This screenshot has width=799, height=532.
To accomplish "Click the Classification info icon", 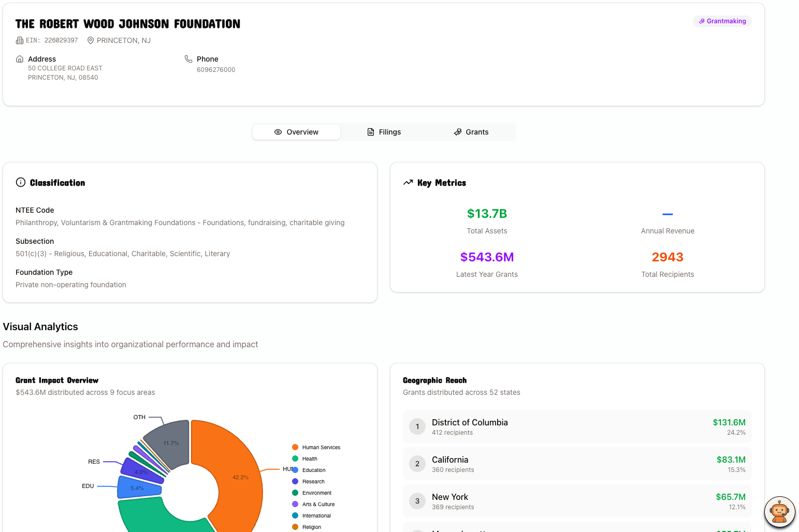I will point(21,182).
